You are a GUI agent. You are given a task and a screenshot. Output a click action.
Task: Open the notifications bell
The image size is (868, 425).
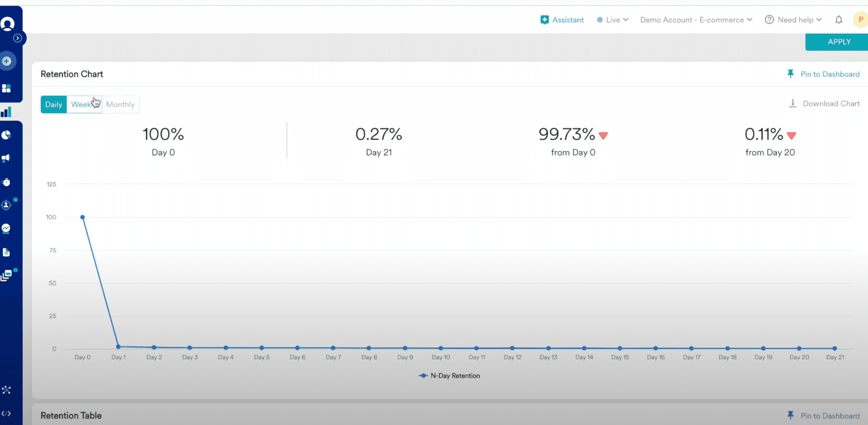click(x=838, y=20)
